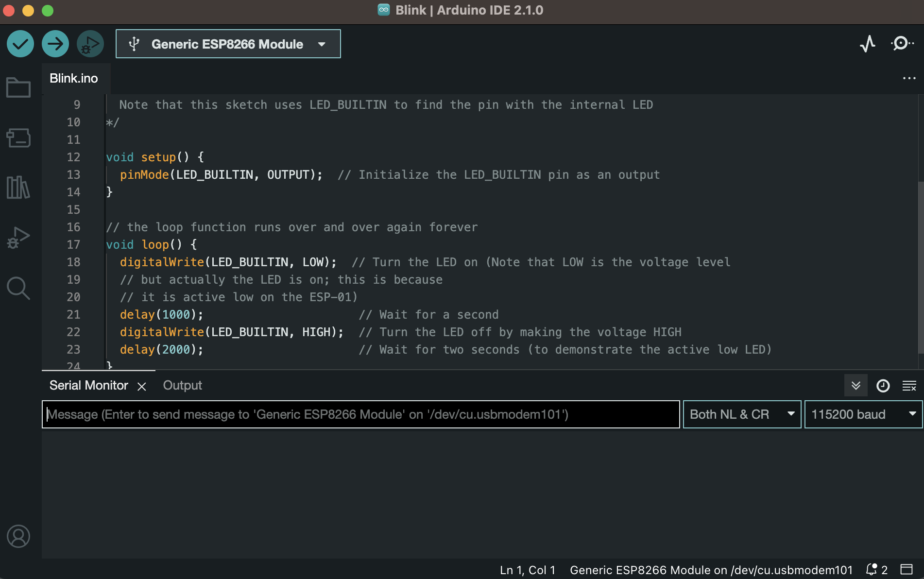Open the Debug sidebar panel
This screenshot has width=924, height=579.
[x=18, y=238]
